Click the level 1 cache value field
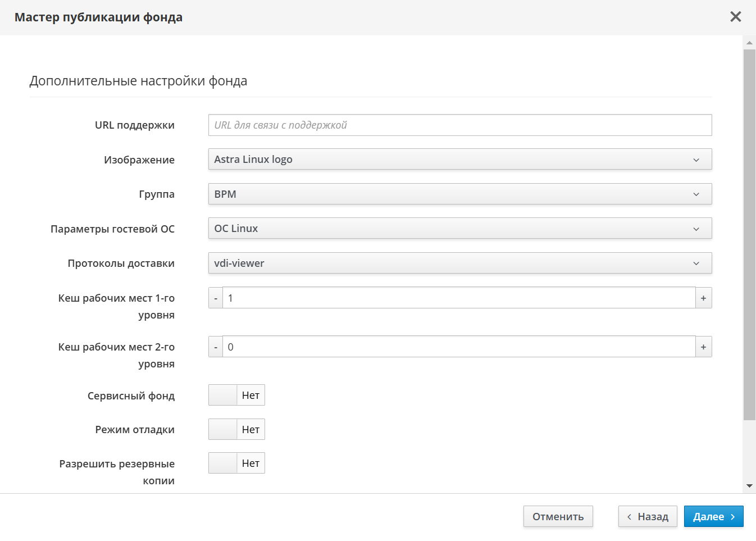This screenshot has height=541, width=756. tap(458, 298)
